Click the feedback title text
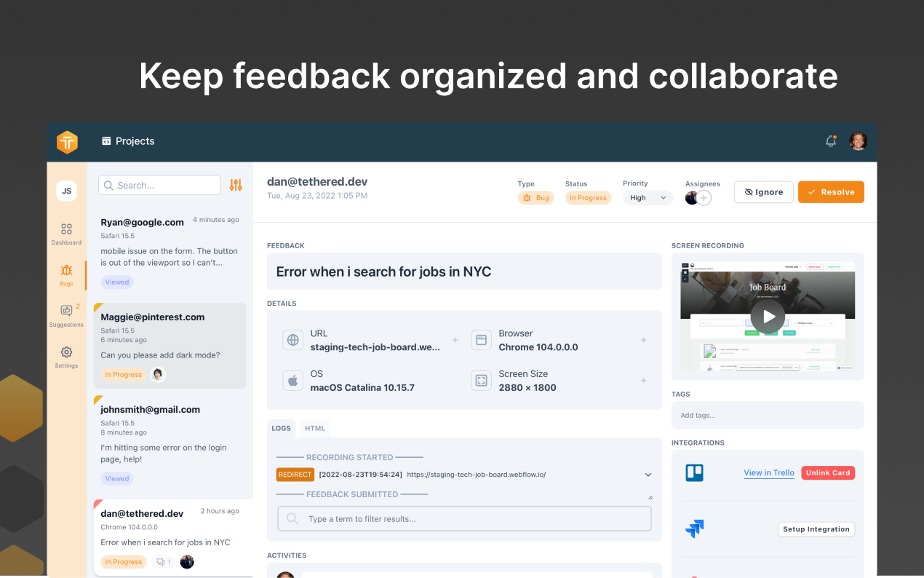924x578 pixels. (x=383, y=272)
